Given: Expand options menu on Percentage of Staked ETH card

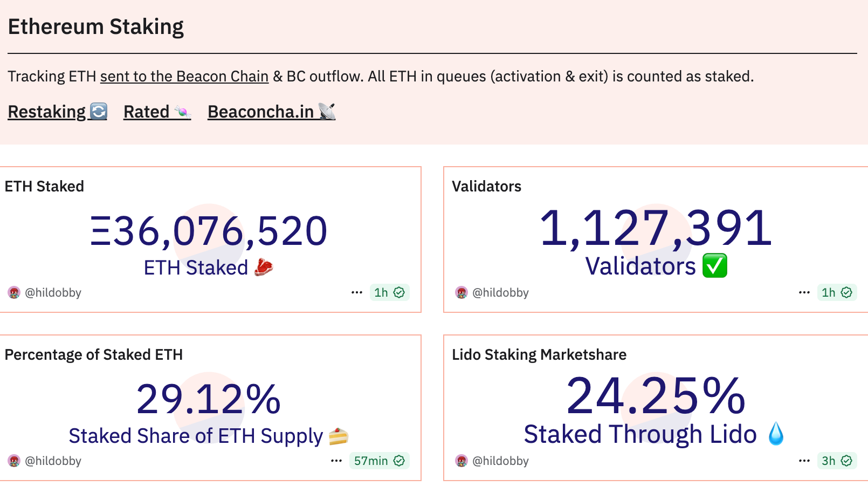Looking at the screenshot, I should [x=336, y=461].
